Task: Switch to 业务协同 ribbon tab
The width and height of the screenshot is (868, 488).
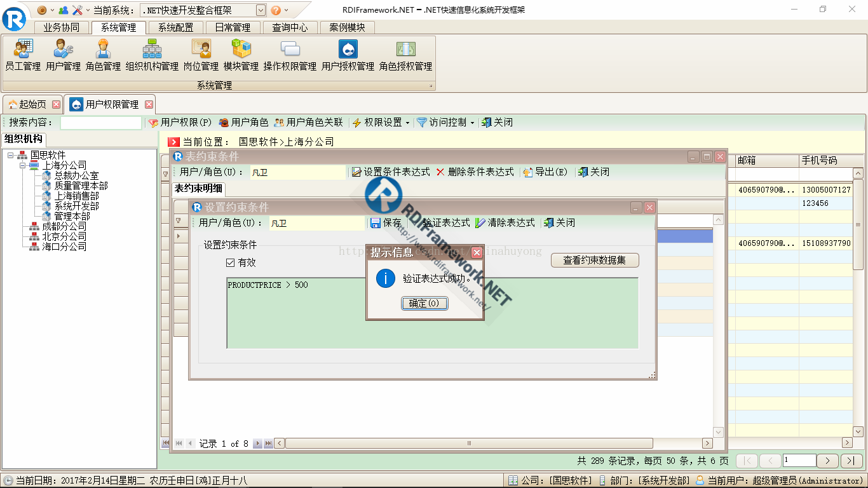Action: point(62,27)
